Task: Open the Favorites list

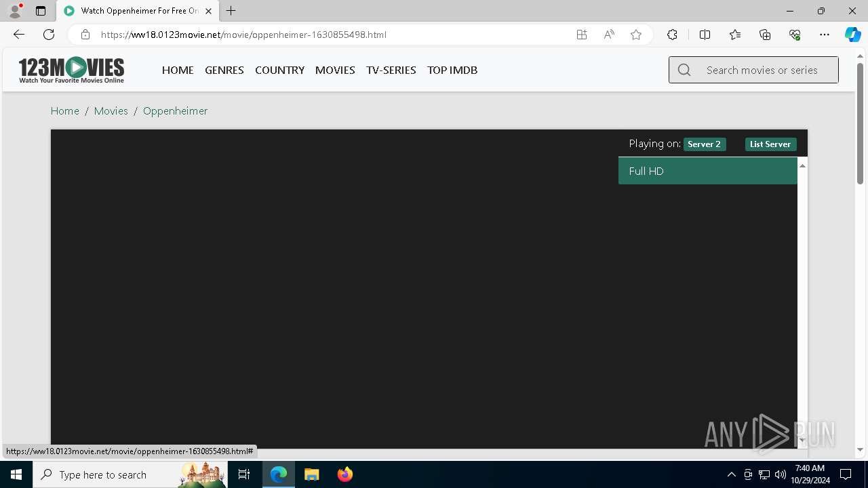Action: 735,35
